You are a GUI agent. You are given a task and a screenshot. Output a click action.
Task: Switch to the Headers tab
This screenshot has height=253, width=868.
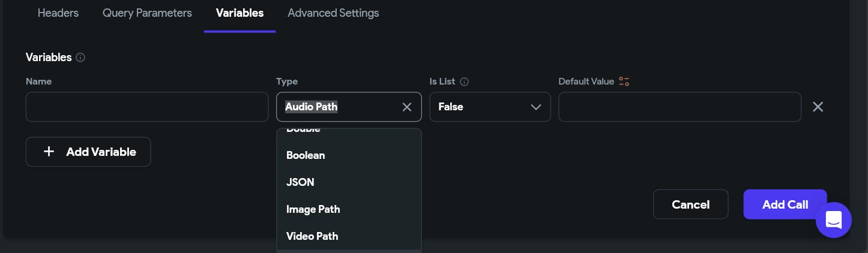[x=58, y=13]
